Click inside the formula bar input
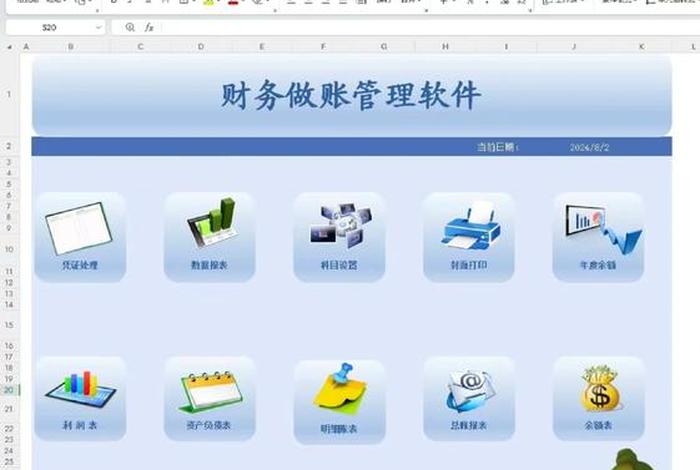Viewport: 700px width, 470px height. 429,28
